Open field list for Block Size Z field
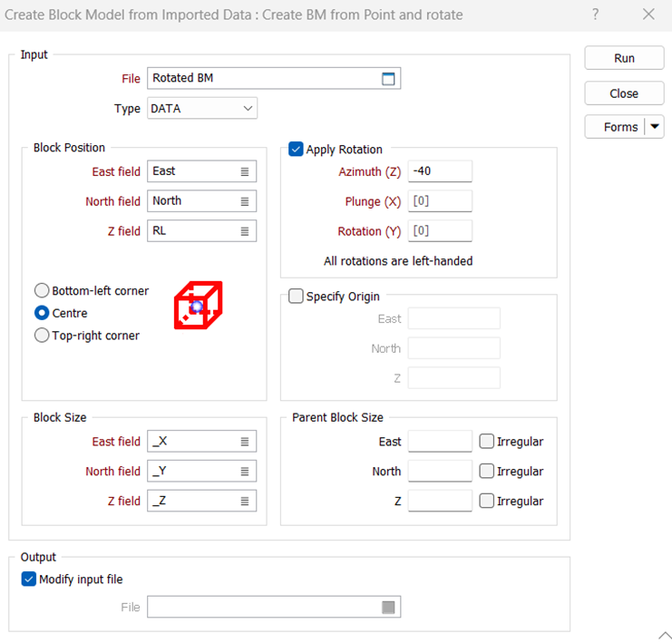The image size is (672, 643). click(x=245, y=502)
